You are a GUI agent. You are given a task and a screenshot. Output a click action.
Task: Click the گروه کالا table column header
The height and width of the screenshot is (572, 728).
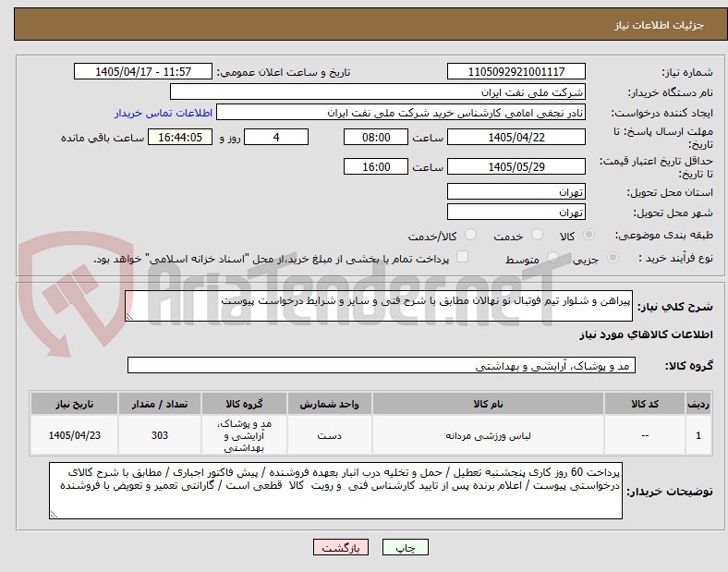point(244,404)
